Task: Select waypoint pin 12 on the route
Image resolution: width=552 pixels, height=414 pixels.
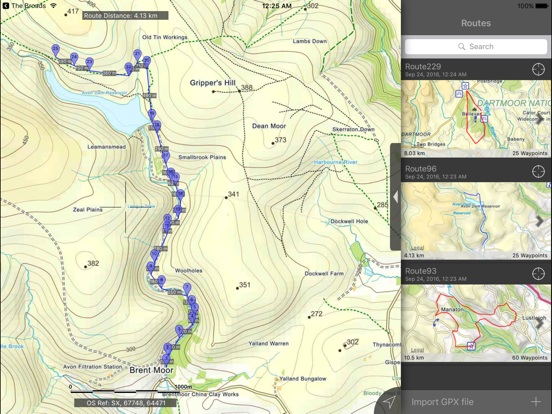Action: coord(168,220)
